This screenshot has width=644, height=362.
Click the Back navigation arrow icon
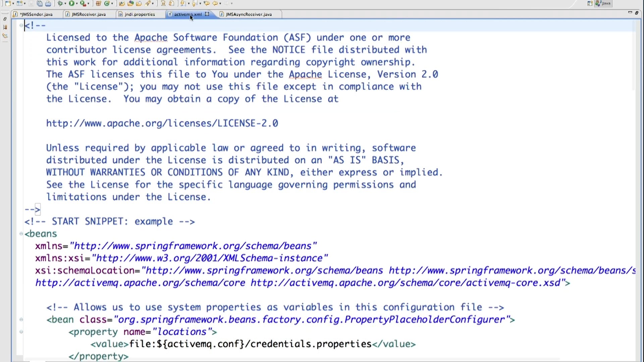coord(215,3)
